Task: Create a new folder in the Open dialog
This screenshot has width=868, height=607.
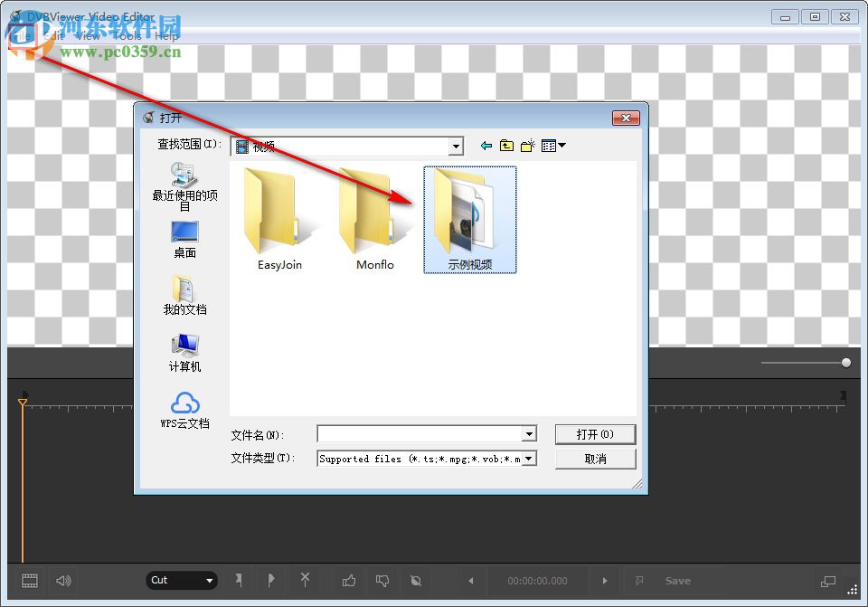Action: click(528, 145)
